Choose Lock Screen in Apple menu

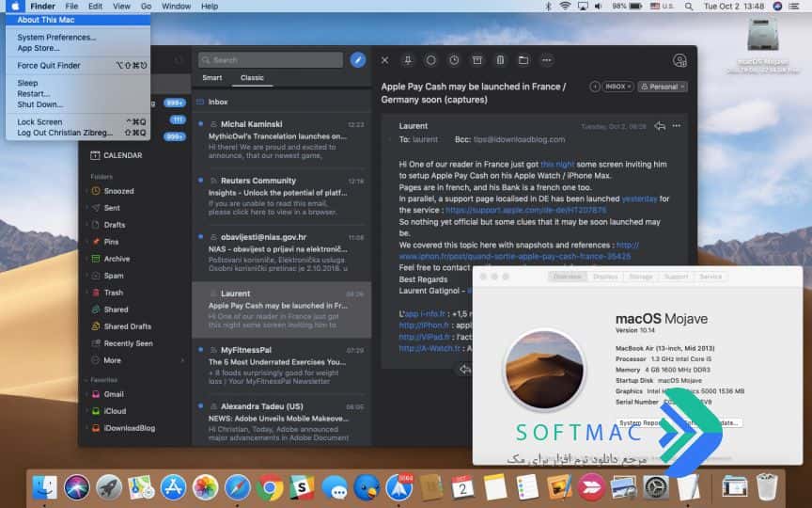[78, 121]
